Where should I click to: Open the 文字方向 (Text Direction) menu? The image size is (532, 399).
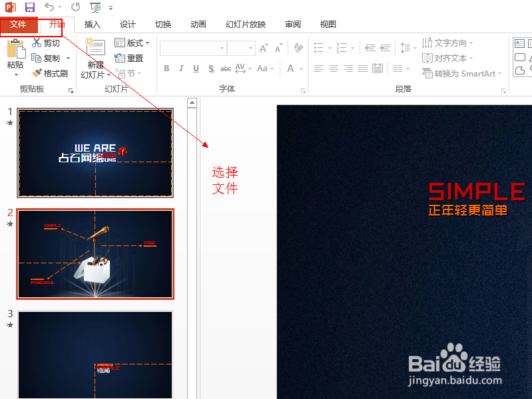(447, 43)
